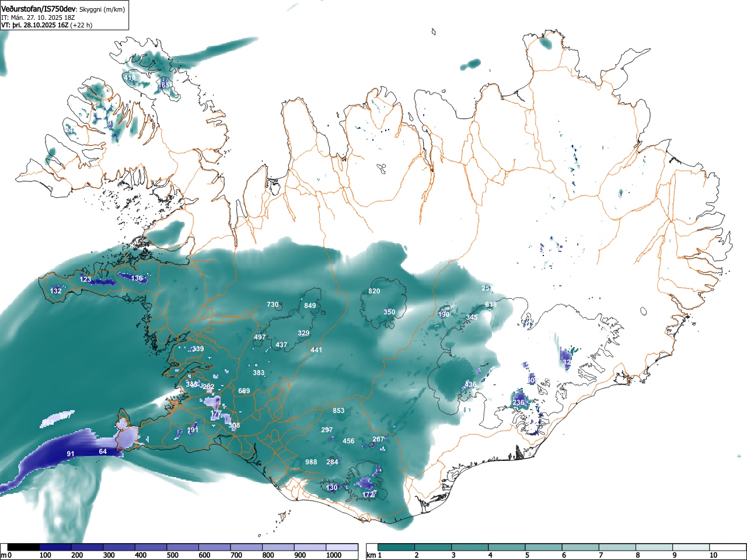Click km legend tick label '5'

pos(526,555)
